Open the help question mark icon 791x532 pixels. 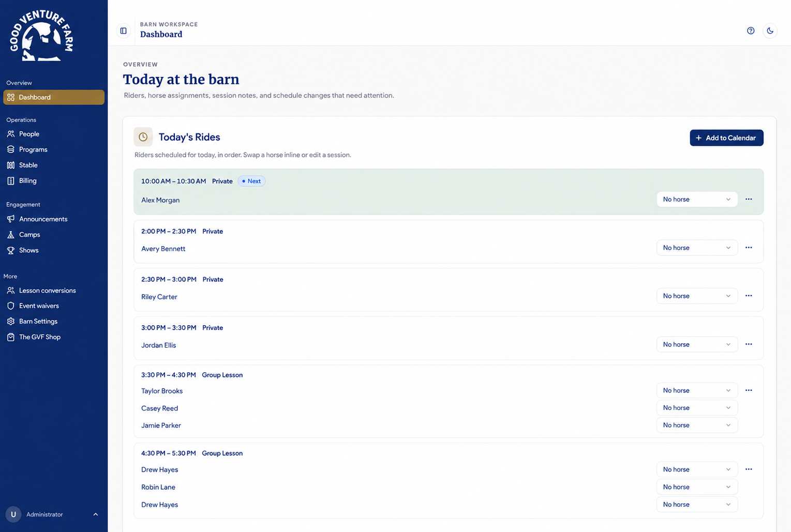point(751,31)
